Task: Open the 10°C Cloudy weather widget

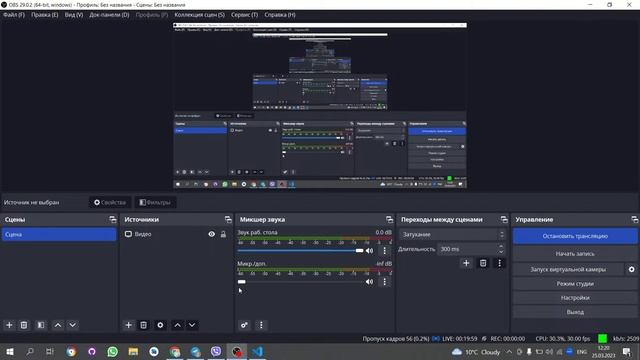Action: [476, 352]
